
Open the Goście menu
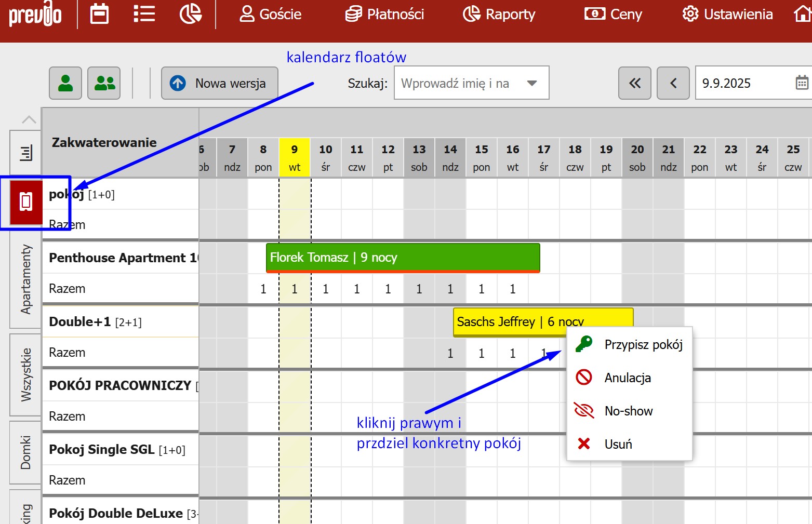[270, 14]
